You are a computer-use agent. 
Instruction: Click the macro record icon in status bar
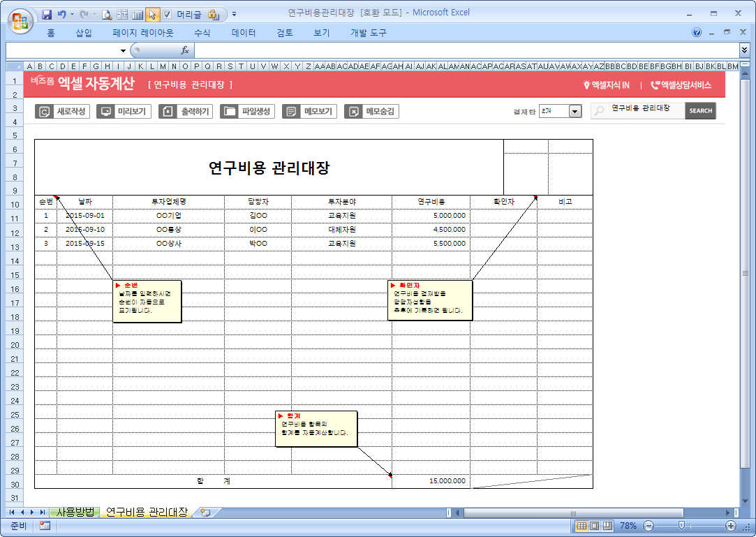(45, 526)
